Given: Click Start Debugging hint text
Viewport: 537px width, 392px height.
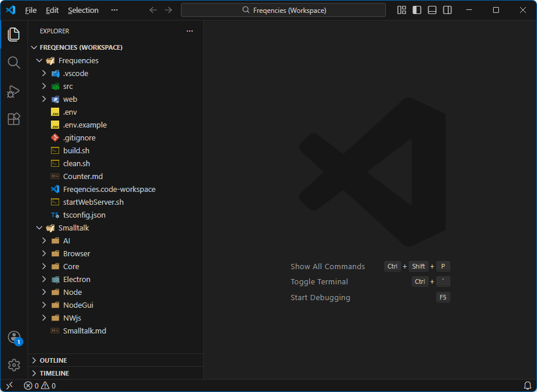Looking at the screenshot, I should (320, 298).
